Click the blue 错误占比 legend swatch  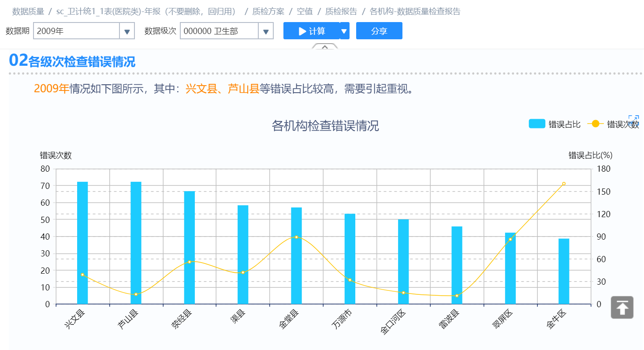pos(537,124)
